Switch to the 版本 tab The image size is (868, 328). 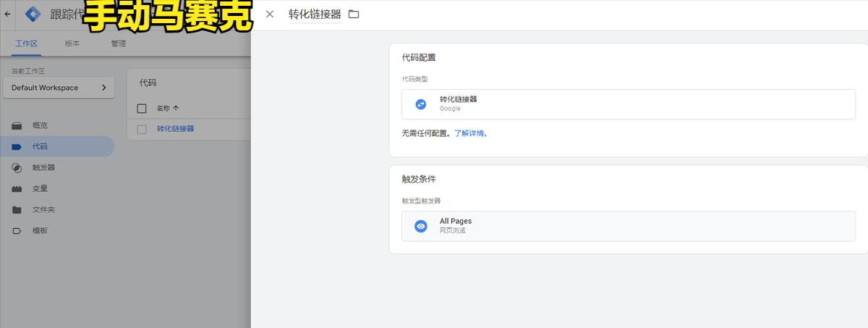pyautogui.click(x=72, y=43)
